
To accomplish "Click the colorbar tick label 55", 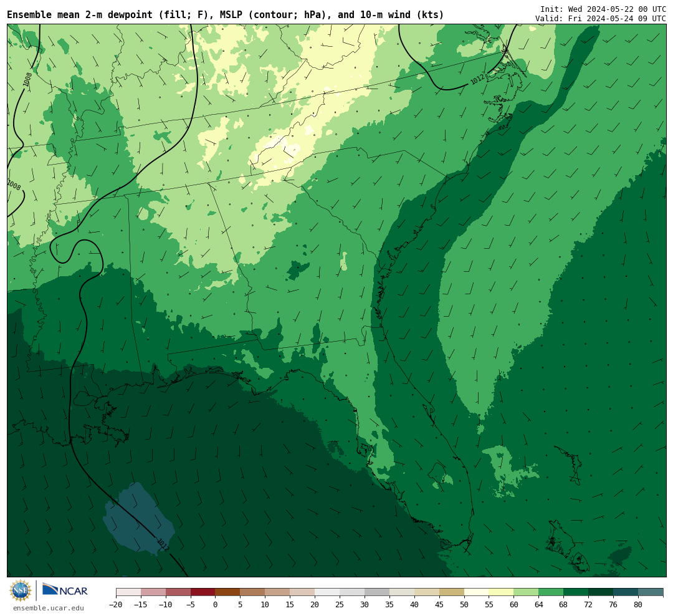I will pos(489,605).
